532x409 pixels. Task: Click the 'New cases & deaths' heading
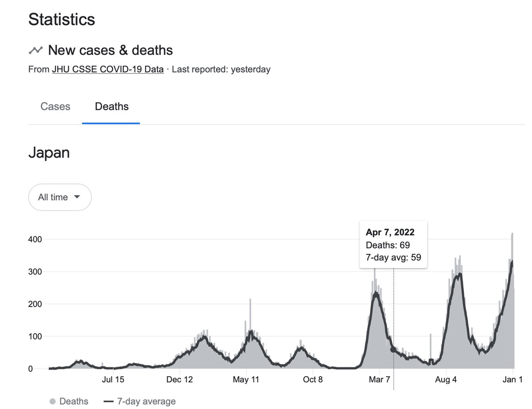click(x=110, y=50)
